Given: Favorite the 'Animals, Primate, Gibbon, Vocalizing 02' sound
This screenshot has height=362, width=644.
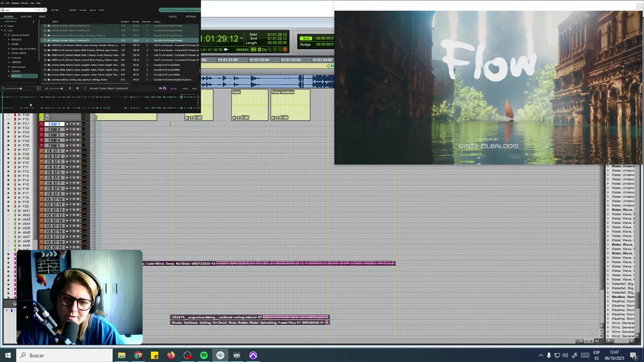Looking at the screenshot, I should coord(45,40).
